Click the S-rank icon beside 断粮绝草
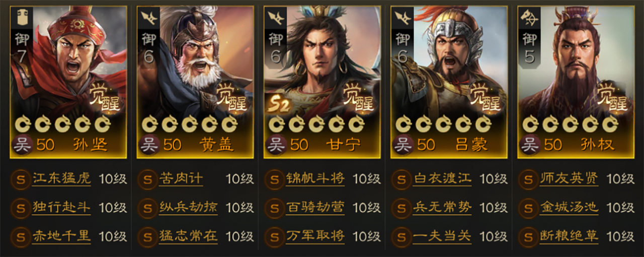Viewport: 644px width, 257px height. click(x=528, y=236)
